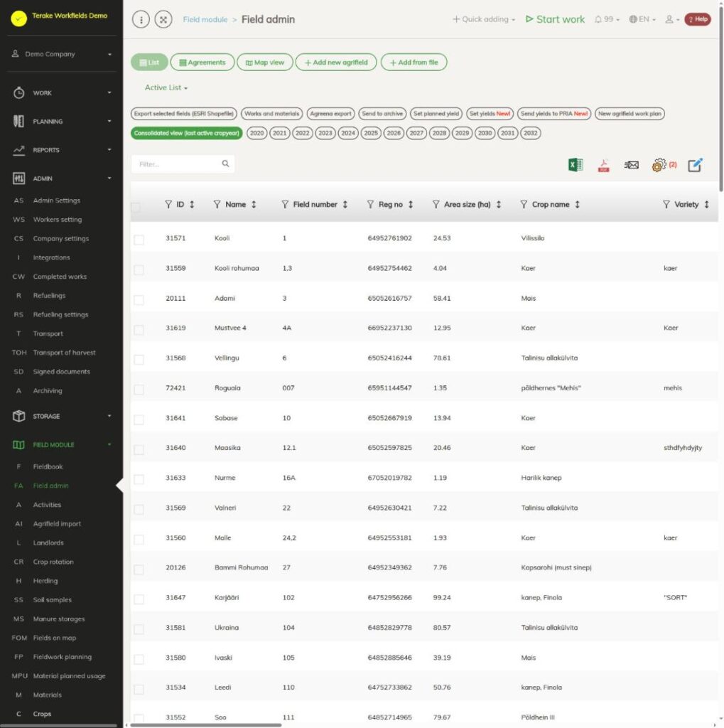Open the Quick adding dropdown
Viewport: 724px width, 728px height.
484,19
